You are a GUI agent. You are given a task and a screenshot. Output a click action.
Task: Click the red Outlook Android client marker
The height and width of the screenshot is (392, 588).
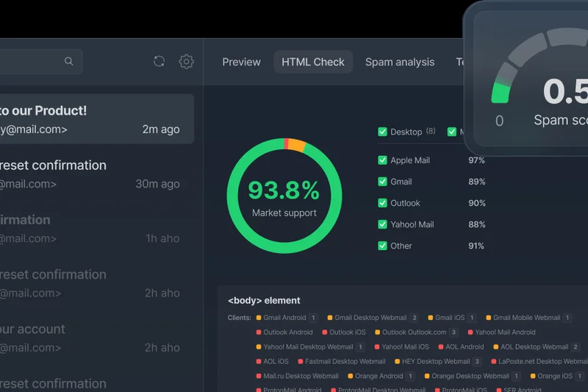point(259,332)
